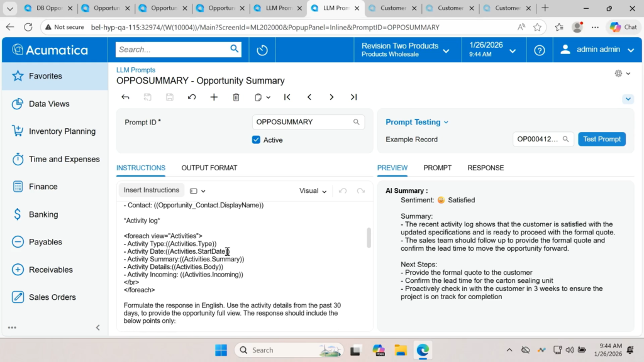Open Microsoft Edge from the taskbar

point(423,350)
